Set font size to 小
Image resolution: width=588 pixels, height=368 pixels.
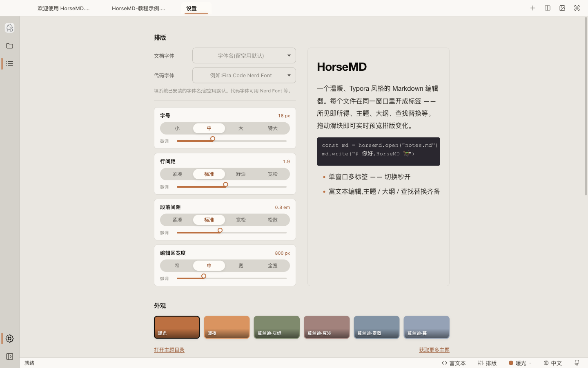point(177,128)
